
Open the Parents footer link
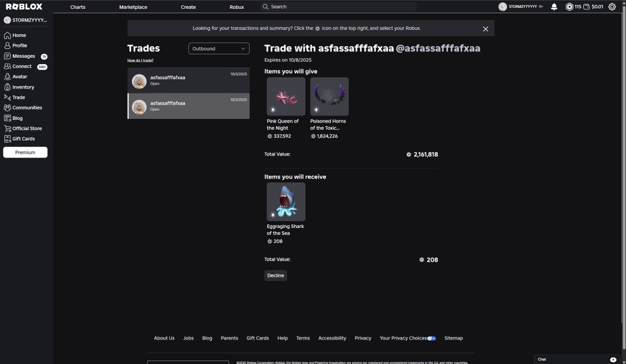tap(230, 338)
